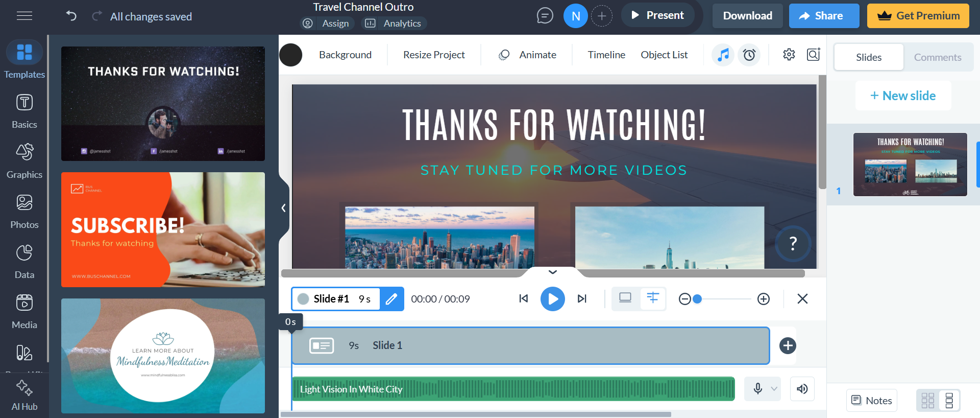
Task: Open the Data sidebar panel
Action: coord(24,261)
